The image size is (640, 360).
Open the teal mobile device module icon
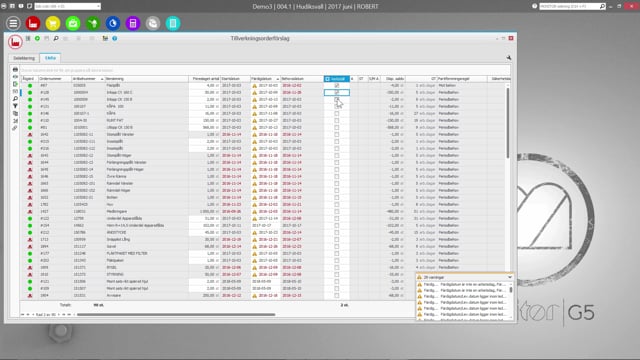pyautogui.click(x=173, y=23)
